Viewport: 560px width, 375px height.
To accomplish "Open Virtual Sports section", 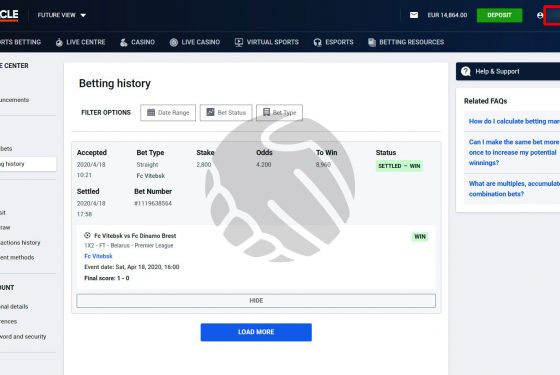I will click(267, 42).
